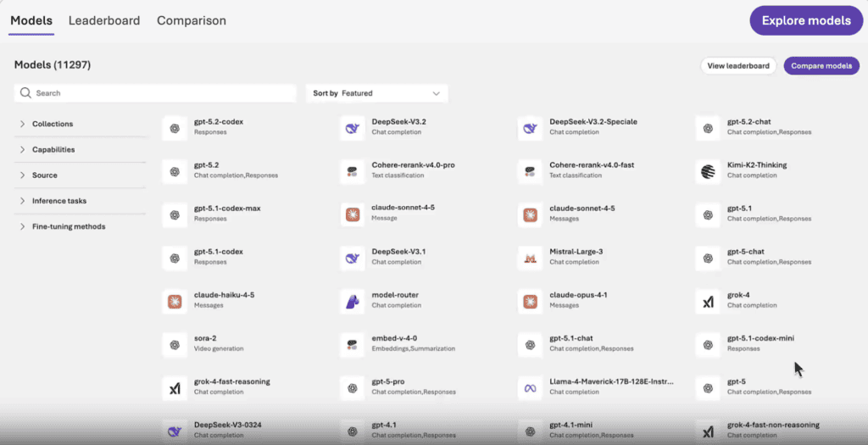Click the Compare models button
This screenshot has height=445, width=868.
[821, 66]
